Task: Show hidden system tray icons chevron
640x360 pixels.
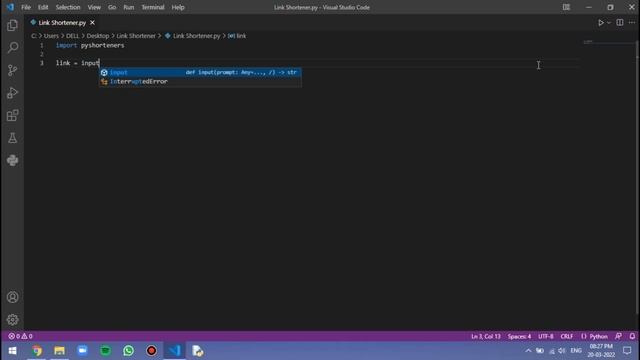Action: tap(528, 351)
